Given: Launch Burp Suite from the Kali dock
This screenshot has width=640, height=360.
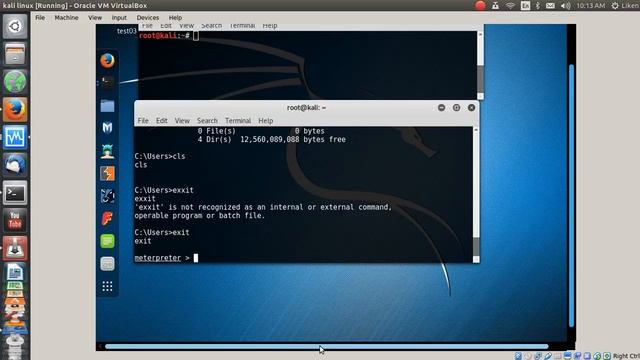Looking at the screenshot, I should [107, 173].
